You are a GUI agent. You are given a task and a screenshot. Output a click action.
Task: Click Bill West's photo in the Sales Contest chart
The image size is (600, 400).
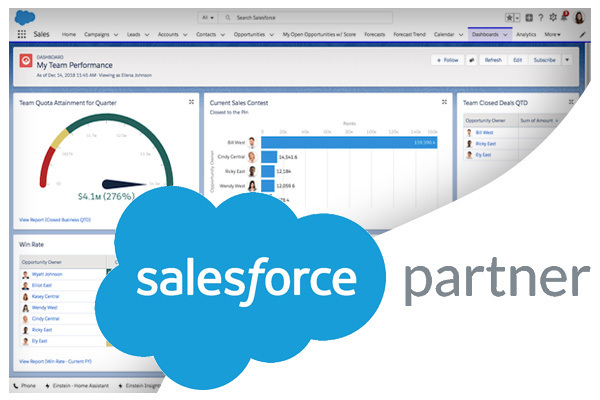click(x=252, y=142)
